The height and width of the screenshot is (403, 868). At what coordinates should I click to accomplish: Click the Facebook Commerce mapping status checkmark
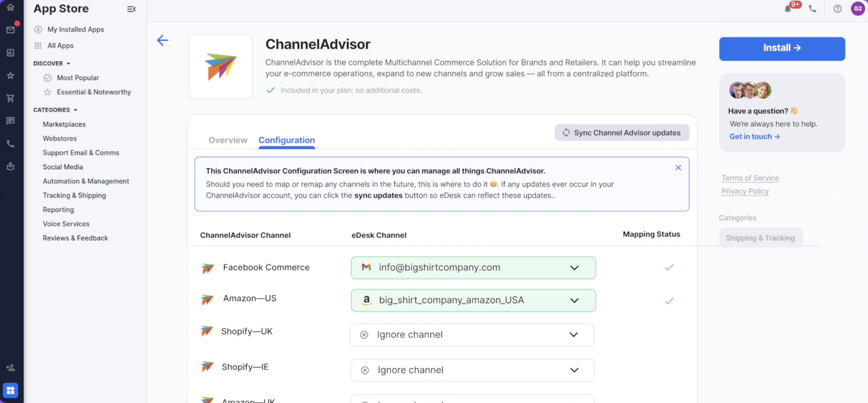(669, 267)
